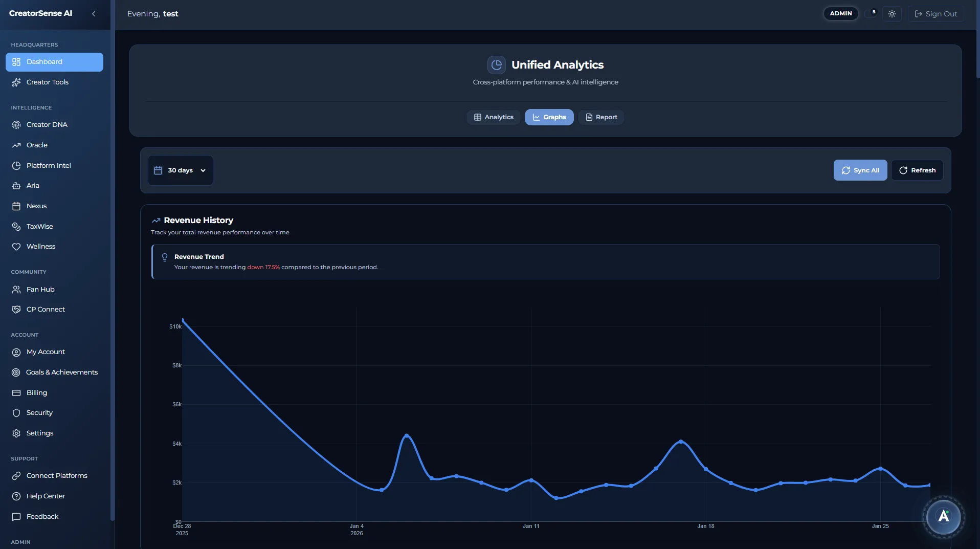Viewport: 980px width, 549px height.
Task: Open the Aria assistant
Action: (x=33, y=185)
